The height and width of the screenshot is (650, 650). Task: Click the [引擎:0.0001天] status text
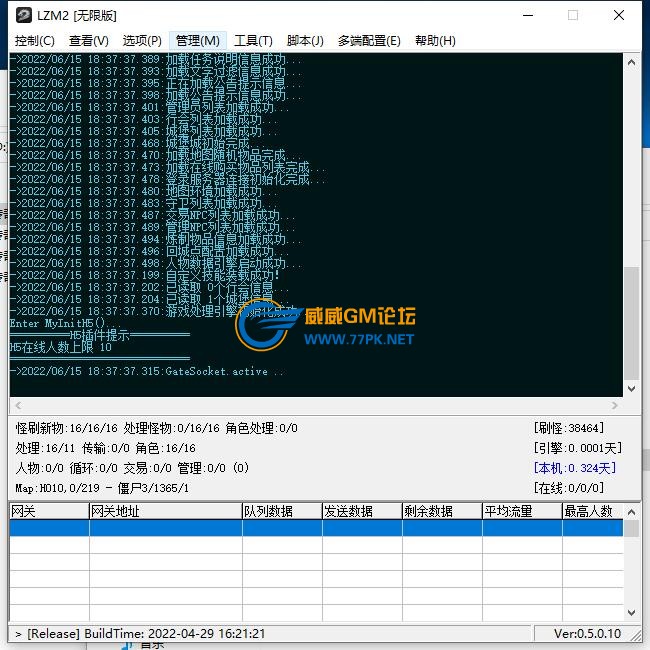pos(578,448)
